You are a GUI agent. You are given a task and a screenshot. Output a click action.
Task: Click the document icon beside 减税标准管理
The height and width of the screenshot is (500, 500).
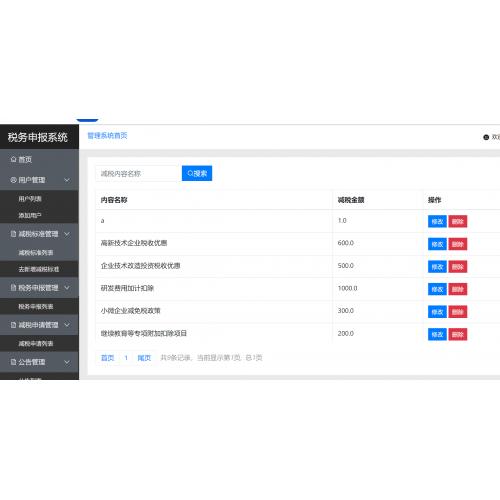click(x=13, y=234)
